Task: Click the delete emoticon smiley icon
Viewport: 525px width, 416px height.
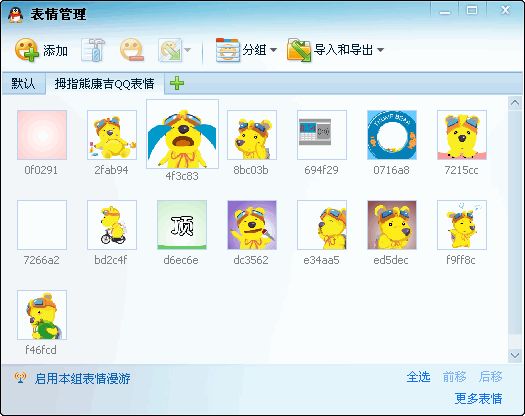Action: 132,50
